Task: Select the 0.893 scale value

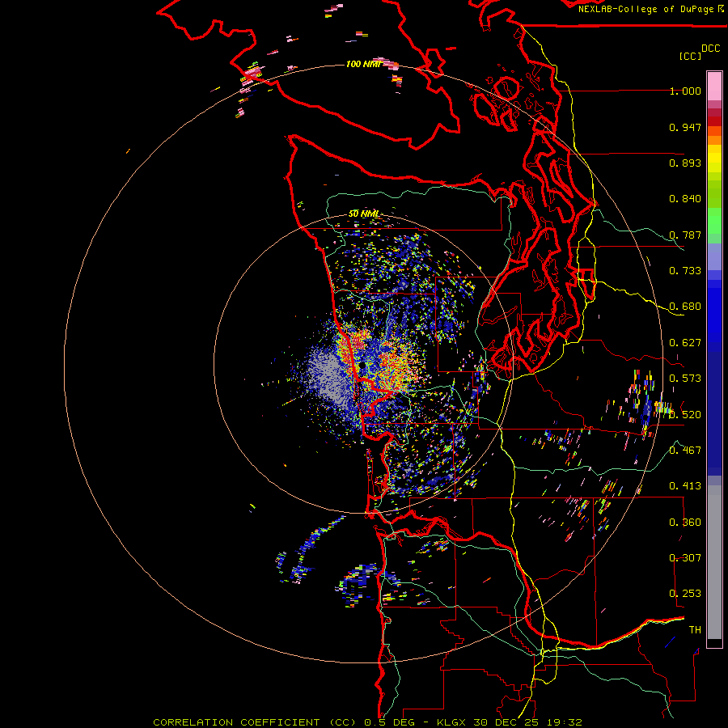Action: [685, 163]
